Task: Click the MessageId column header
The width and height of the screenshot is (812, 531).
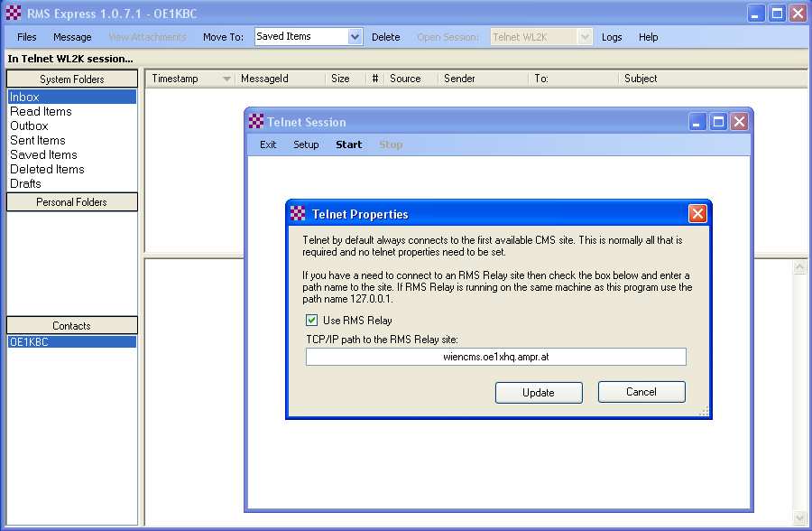Action: tap(280, 79)
